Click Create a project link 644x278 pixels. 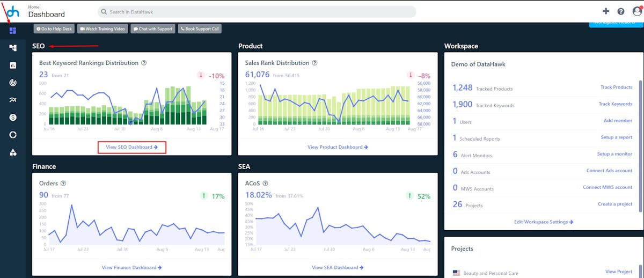pos(616,204)
